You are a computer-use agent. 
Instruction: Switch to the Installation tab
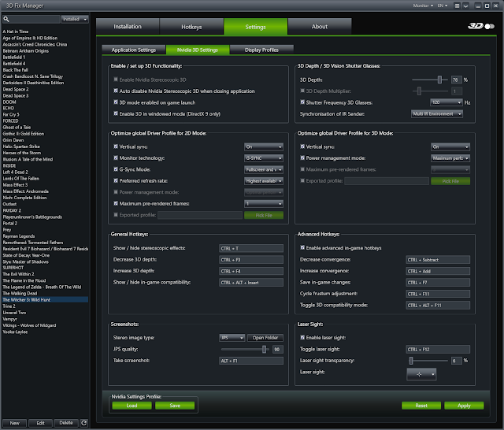tap(128, 27)
